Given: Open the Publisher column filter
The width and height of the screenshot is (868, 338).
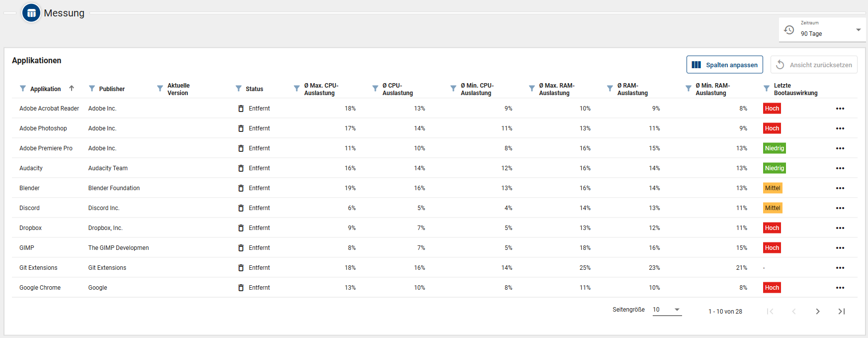Looking at the screenshot, I should tap(92, 89).
